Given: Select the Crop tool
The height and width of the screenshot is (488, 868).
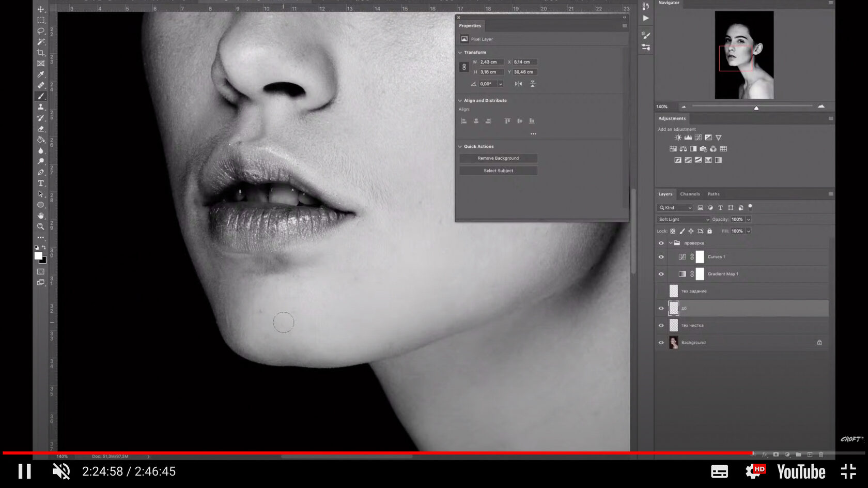Looking at the screenshot, I should click(x=41, y=53).
